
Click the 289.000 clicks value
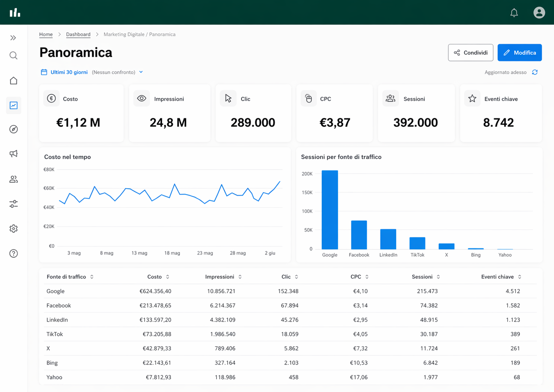tap(253, 123)
